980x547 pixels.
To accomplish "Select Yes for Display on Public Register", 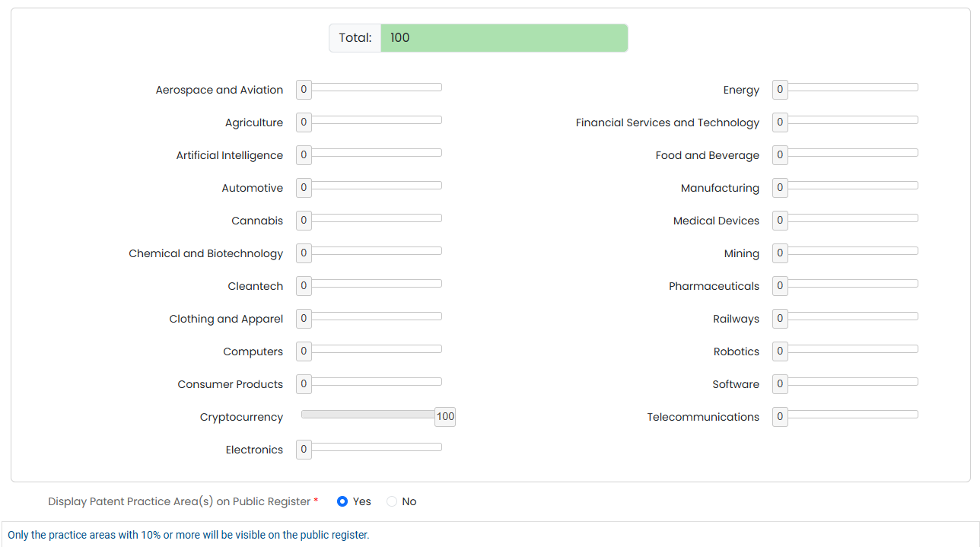I will click(x=342, y=501).
